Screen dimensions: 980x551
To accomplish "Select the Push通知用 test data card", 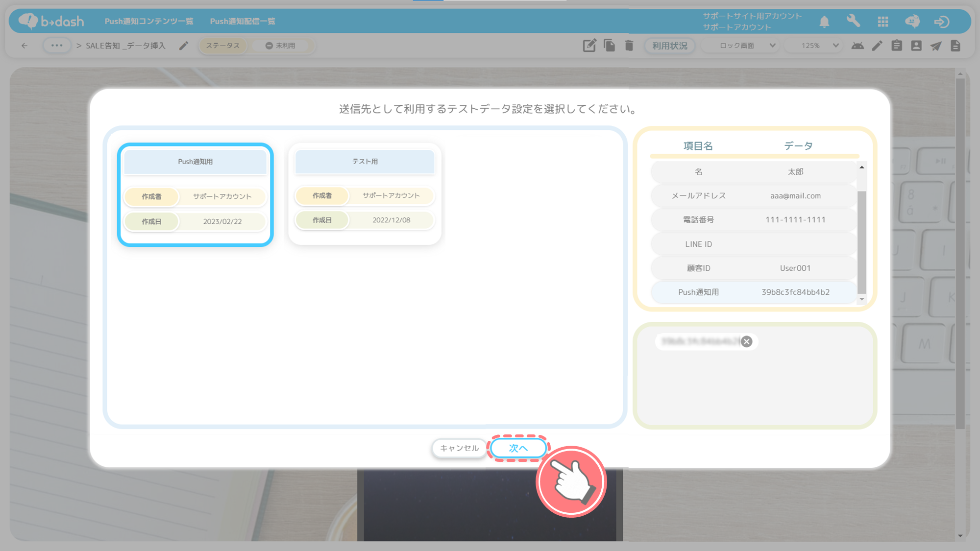I will [x=195, y=194].
